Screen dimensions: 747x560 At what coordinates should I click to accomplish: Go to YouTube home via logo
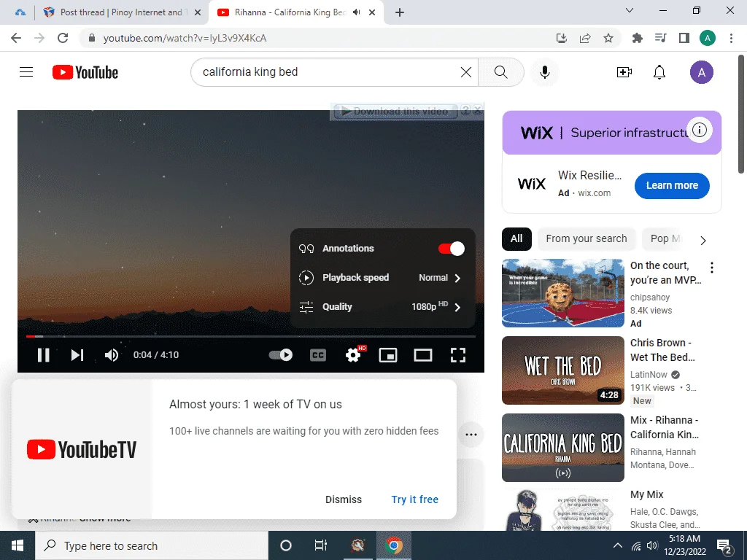(85, 72)
